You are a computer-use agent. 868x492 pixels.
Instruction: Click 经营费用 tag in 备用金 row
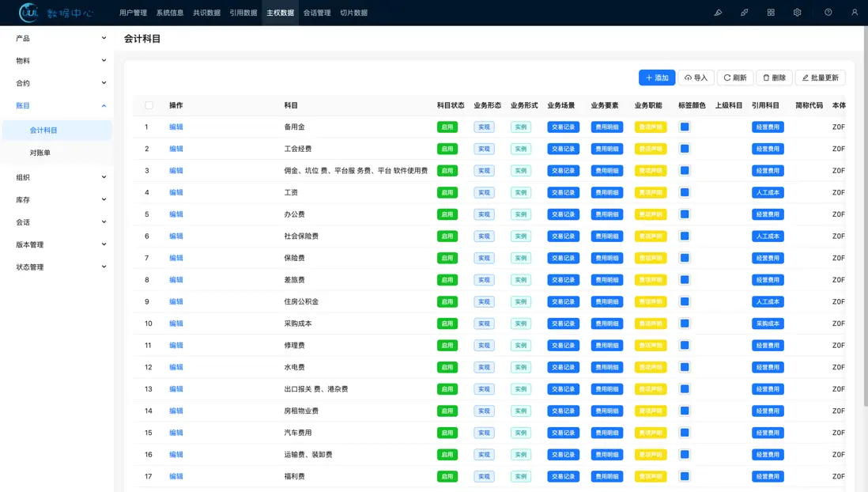[768, 127]
